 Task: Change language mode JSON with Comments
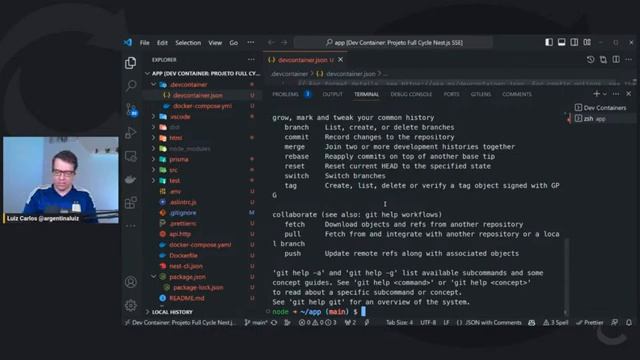489,322
